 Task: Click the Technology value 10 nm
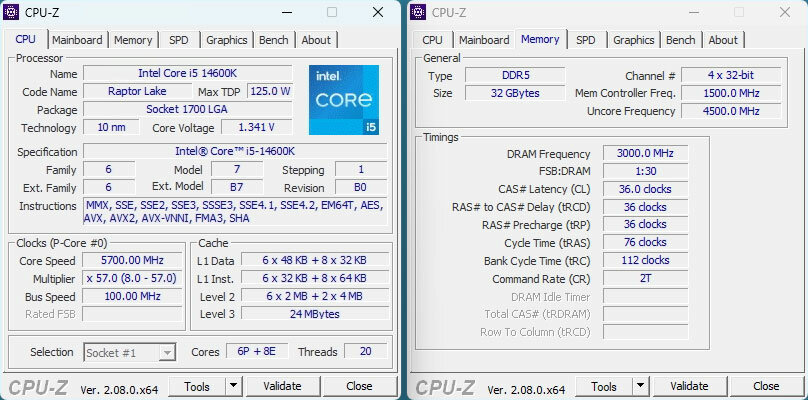pyautogui.click(x=111, y=127)
